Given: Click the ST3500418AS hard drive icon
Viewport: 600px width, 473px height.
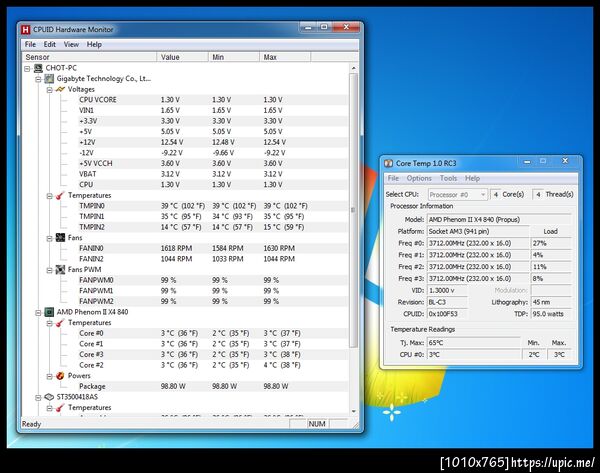Looking at the screenshot, I should (x=49, y=397).
